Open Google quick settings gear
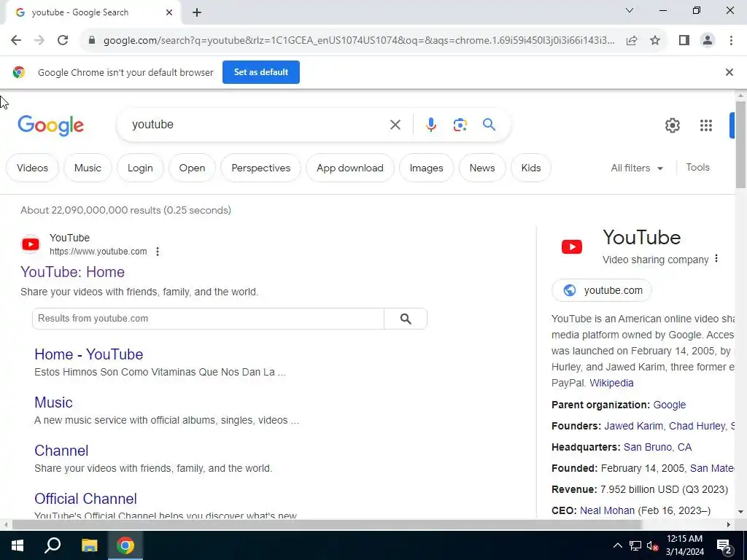 672,125
